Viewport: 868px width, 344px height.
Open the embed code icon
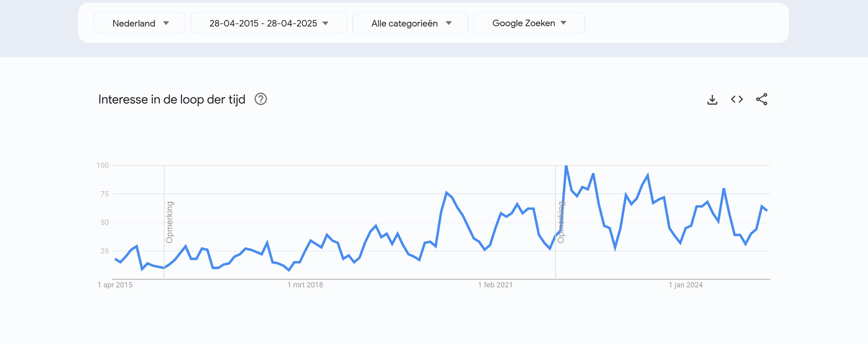pos(737,99)
